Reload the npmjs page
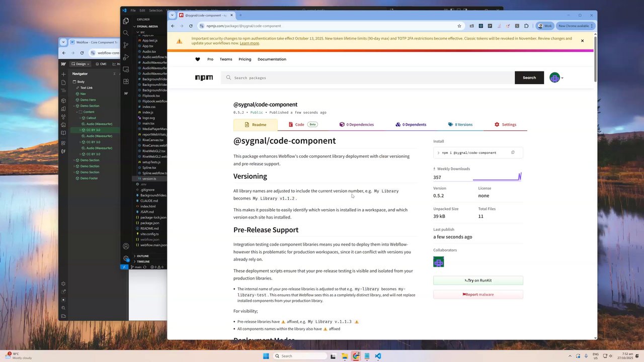 tap(191, 26)
